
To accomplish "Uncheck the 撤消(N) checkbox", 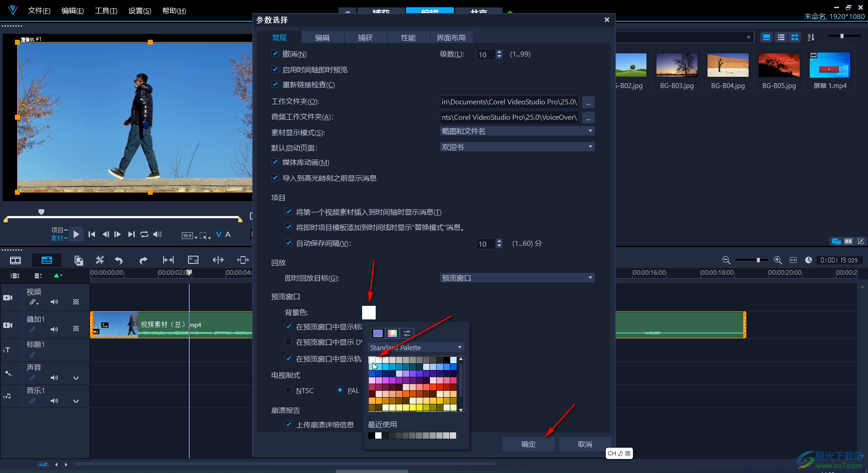I will [275, 53].
